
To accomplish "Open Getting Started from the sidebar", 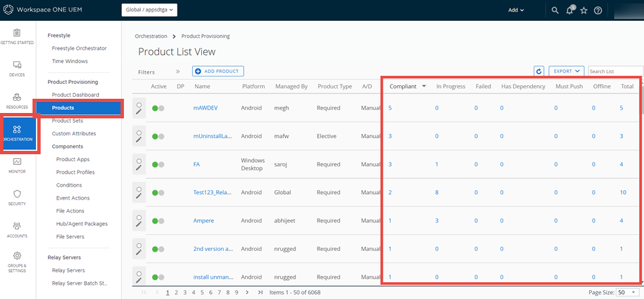I will (x=17, y=36).
